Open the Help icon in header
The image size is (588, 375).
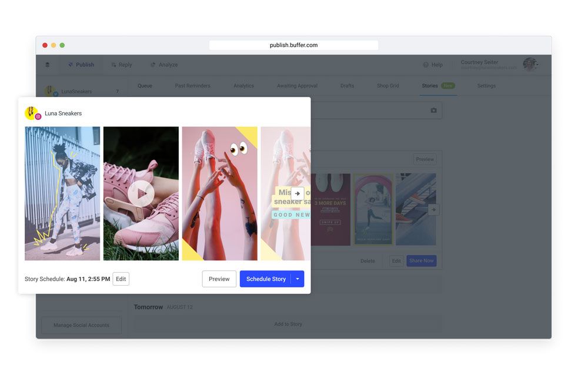[426, 65]
